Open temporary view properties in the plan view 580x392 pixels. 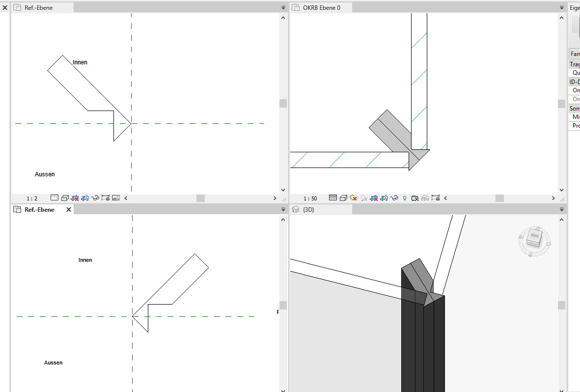coord(415,198)
